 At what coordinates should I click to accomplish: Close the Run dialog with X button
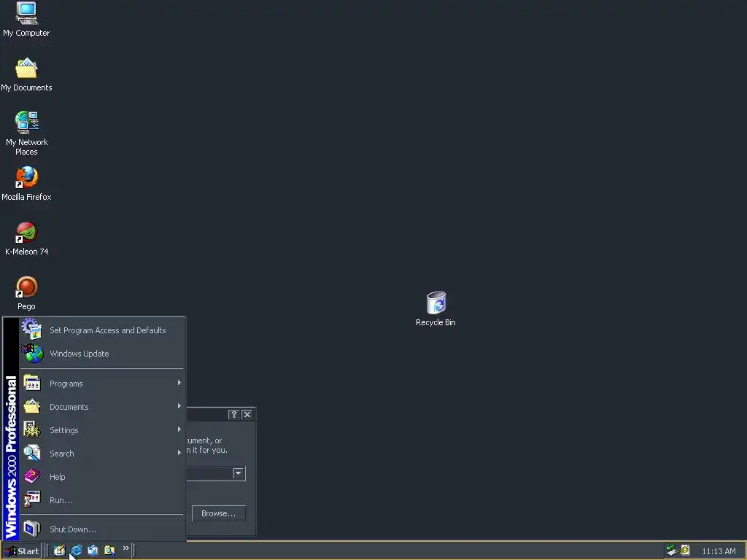point(247,415)
